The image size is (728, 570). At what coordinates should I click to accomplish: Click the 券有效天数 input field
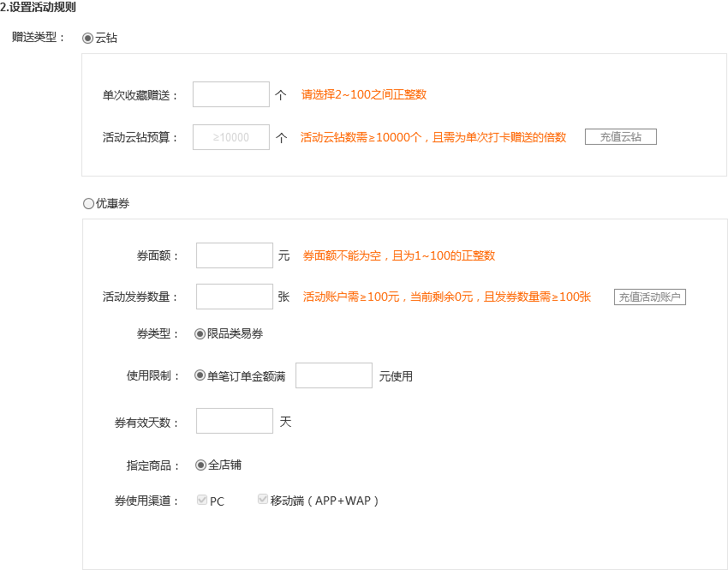pyautogui.click(x=235, y=421)
